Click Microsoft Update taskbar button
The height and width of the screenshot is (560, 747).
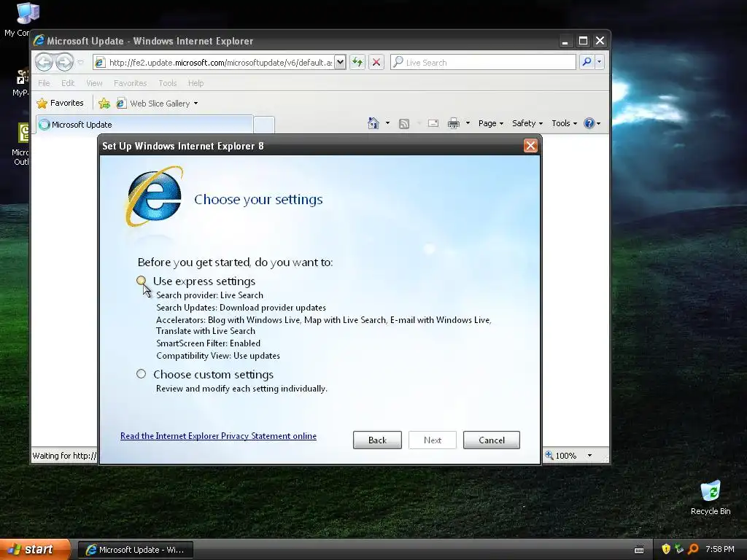point(135,550)
